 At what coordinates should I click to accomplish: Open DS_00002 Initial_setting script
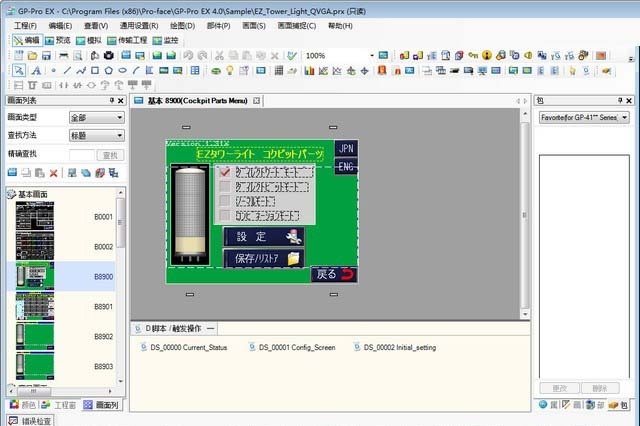coord(395,347)
